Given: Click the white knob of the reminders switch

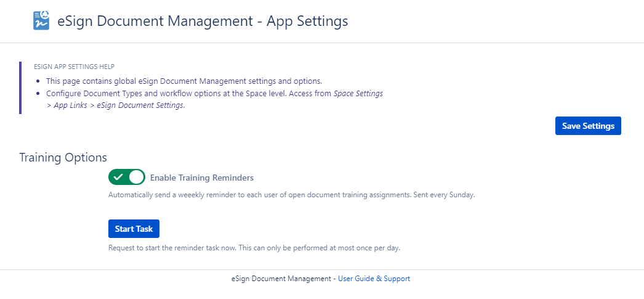Looking at the screenshot, I should coord(137,178).
